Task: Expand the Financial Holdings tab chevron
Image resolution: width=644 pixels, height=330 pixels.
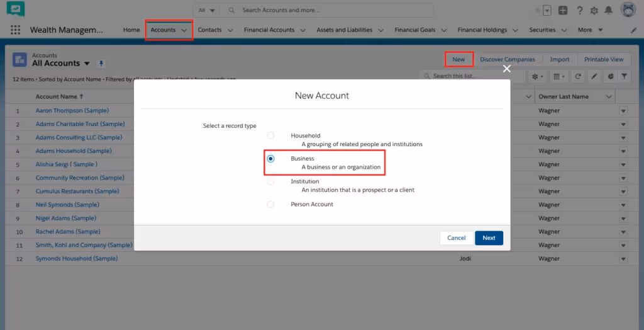Action: [x=515, y=30]
